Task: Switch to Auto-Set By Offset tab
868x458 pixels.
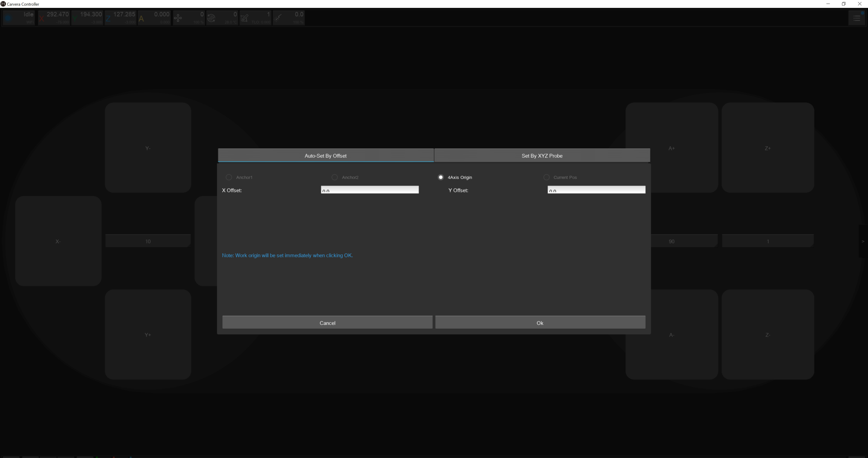Action: pos(325,155)
